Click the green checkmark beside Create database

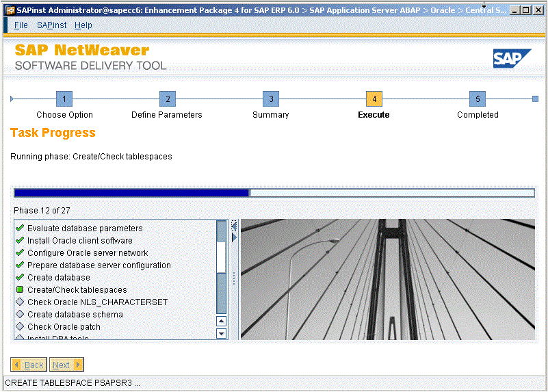pos(20,278)
